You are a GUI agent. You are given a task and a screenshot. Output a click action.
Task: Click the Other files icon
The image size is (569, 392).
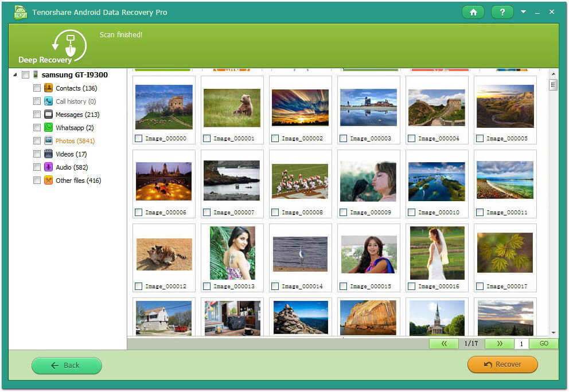(x=48, y=180)
